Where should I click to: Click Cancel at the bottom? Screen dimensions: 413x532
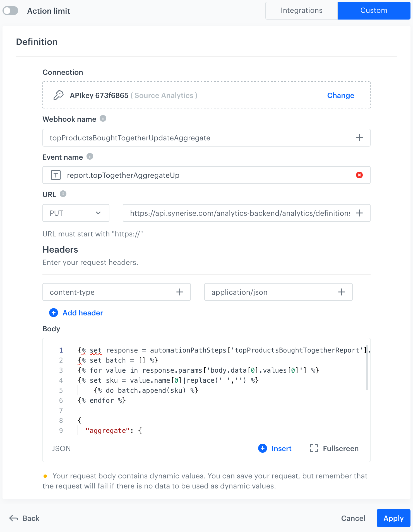pos(353,518)
